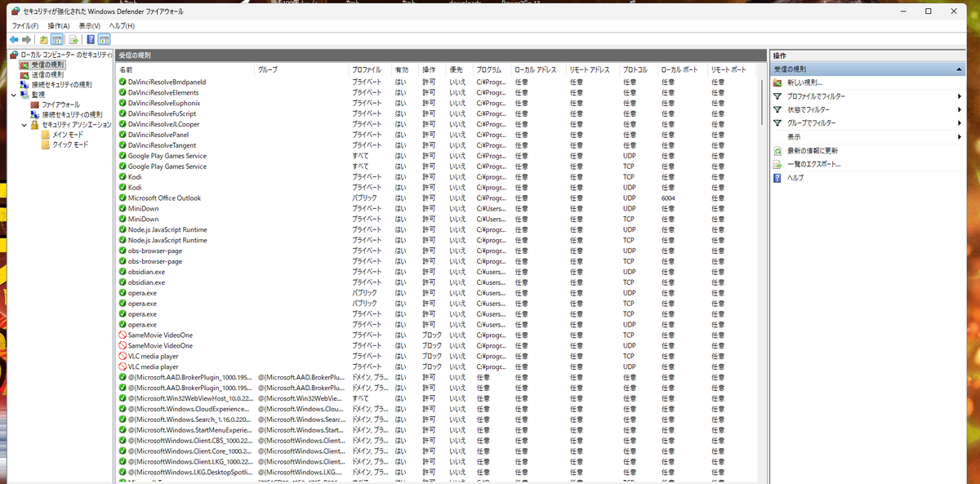Viewport: 980px width, 484px height.
Task: Select the DaVinciResolveJLCooper rule name
Action: (163, 124)
